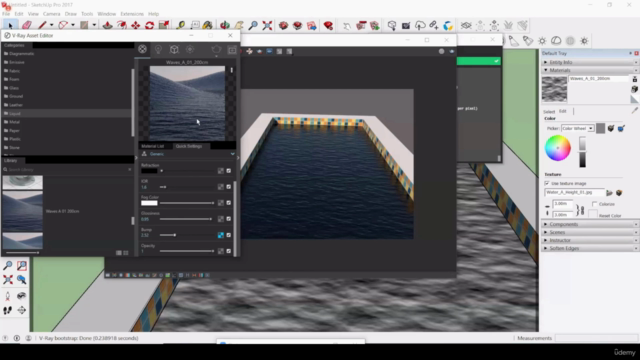Switch to Select tab in Materials

[x=549, y=111]
